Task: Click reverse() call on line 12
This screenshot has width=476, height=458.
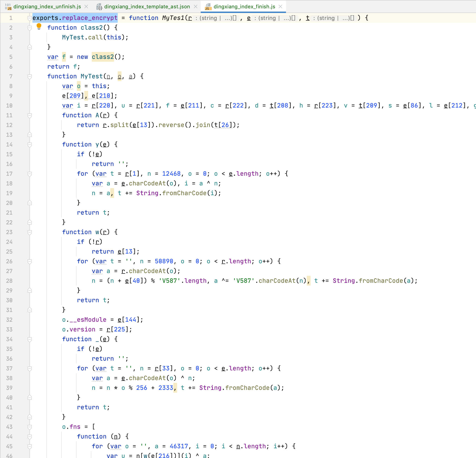Action: (x=175, y=125)
